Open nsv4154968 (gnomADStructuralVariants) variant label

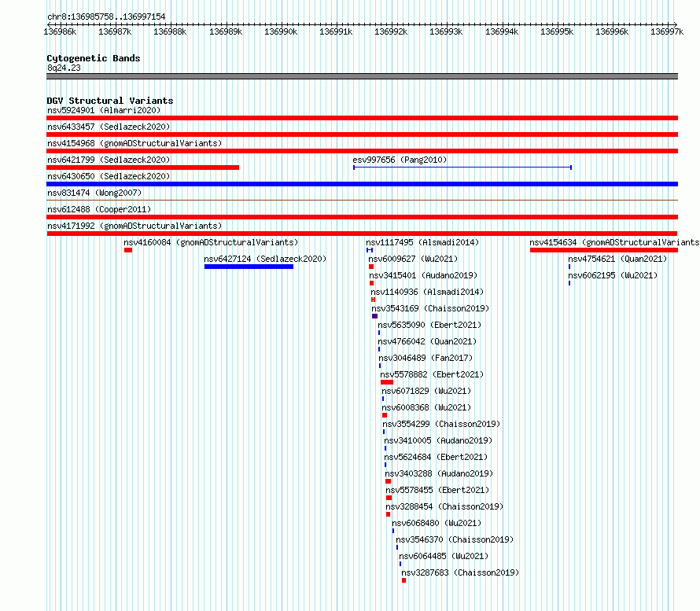(x=134, y=143)
